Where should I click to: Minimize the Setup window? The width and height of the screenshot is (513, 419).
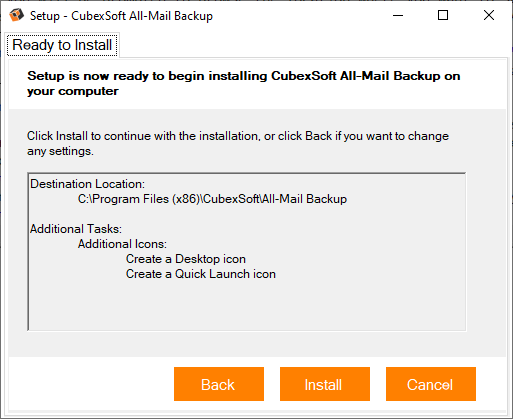(398, 15)
